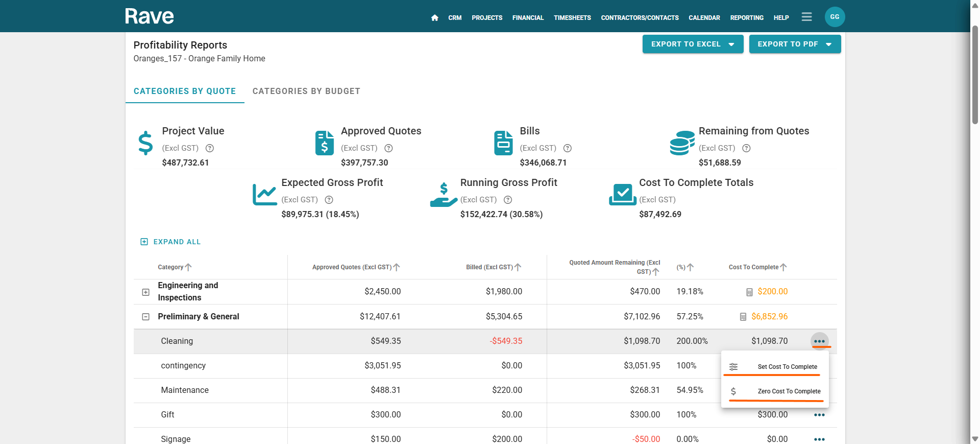Open the Export to PDF dropdown
This screenshot has height=444, width=980.
[x=795, y=44]
